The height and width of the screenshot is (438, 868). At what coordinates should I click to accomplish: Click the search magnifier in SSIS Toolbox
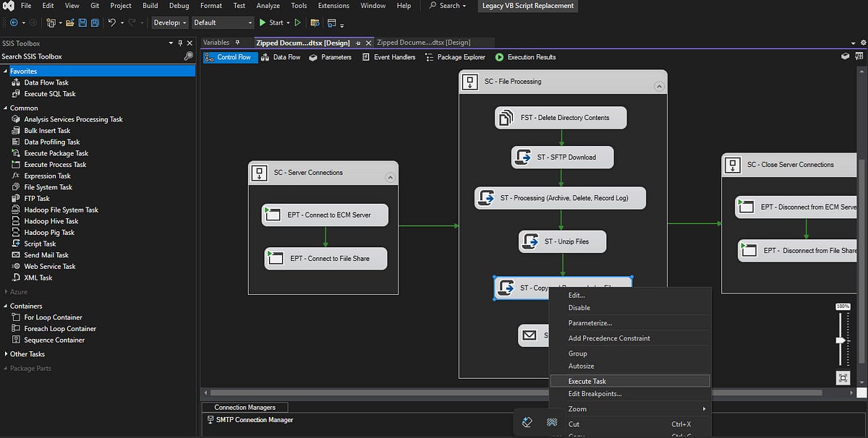pyautogui.click(x=189, y=56)
